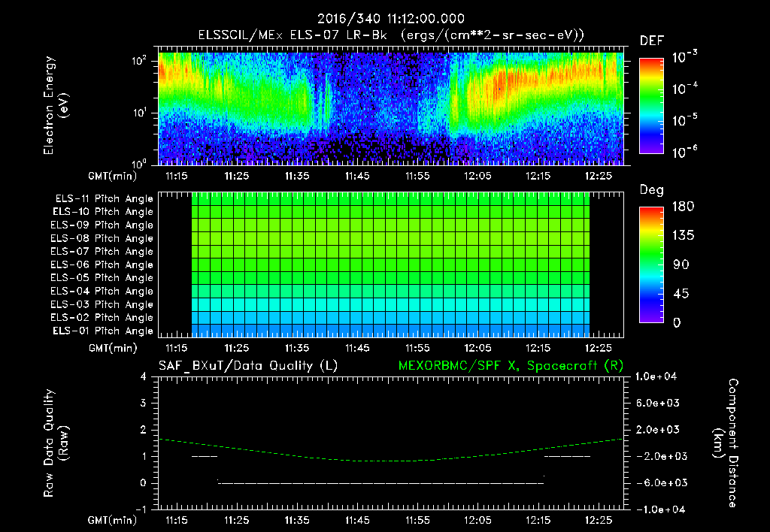Click the 12:15 tick label under pitch angle panel
Image resolution: width=770 pixels, height=532 pixels.
click(x=538, y=349)
